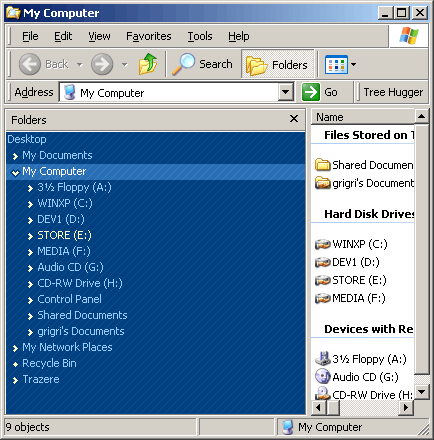Viewport: 434px width, 440px height.
Task: Select 3½ Floppy (A:) icon in list
Action: point(322,358)
